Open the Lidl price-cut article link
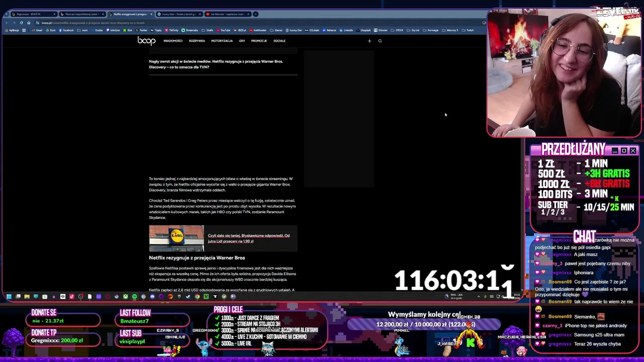Screen dimensions: 644x362 pos(249,238)
